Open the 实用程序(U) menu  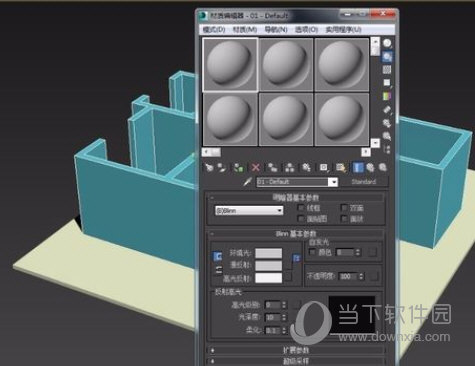343,30
